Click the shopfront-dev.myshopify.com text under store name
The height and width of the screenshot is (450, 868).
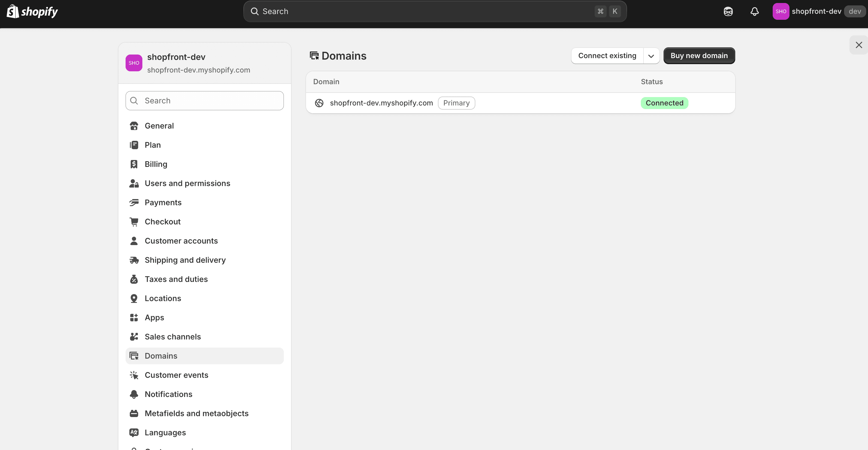(198, 70)
